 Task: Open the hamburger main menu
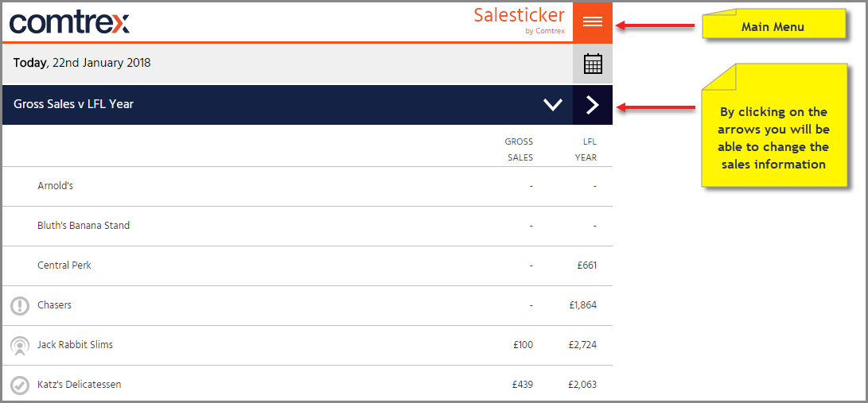coord(592,21)
